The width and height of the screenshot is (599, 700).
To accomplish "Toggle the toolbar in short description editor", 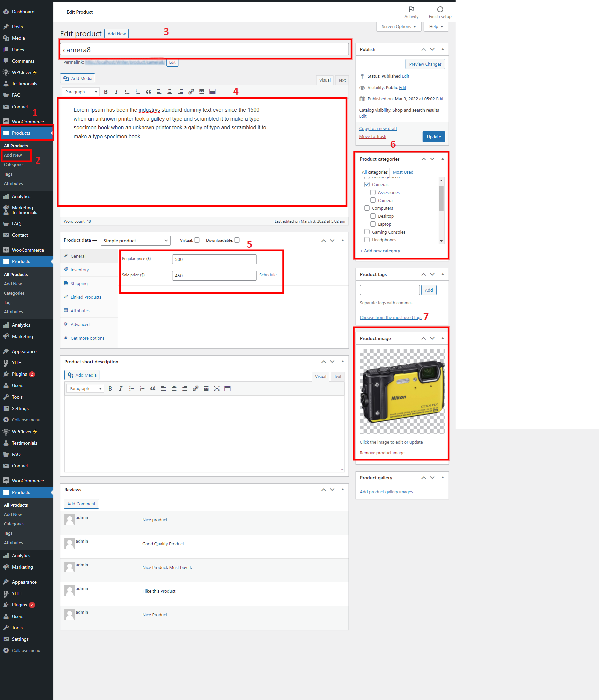I will 227,389.
